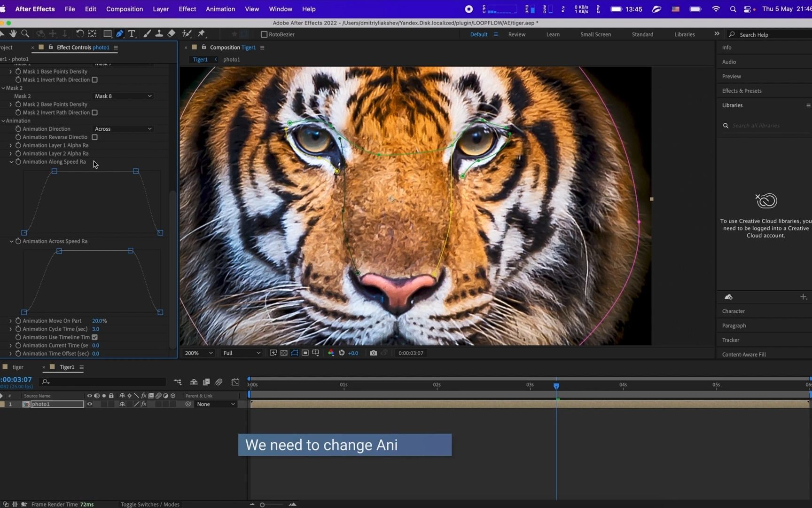This screenshot has width=812, height=508.
Task: Enable Motion Blur for layers
Action: [x=219, y=382]
